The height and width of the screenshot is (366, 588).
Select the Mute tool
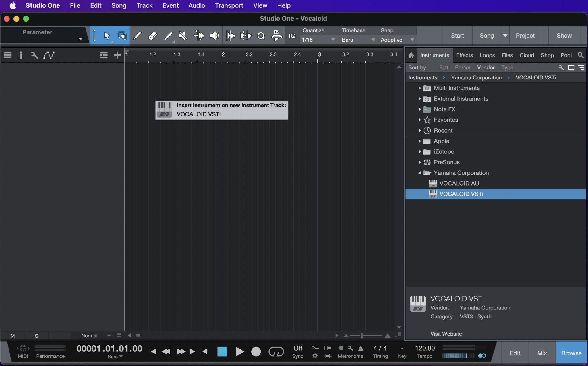pos(183,35)
